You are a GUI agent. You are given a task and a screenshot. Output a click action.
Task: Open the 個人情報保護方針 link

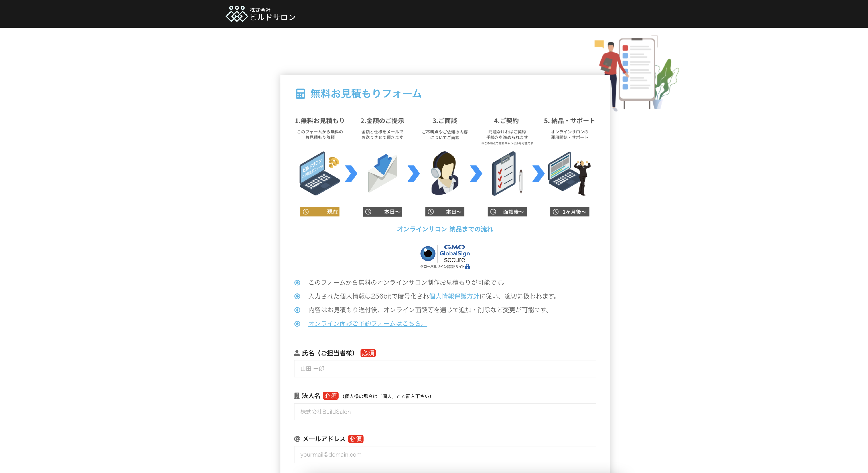click(x=454, y=296)
